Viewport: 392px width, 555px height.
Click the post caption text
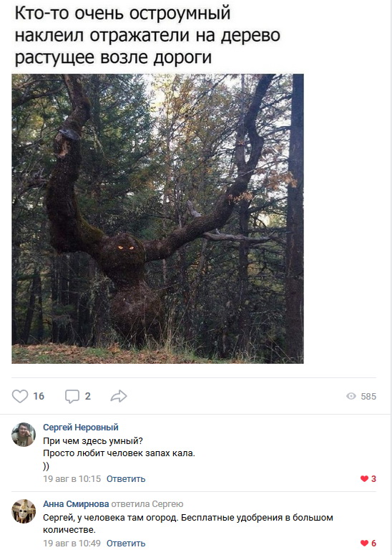[x=147, y=35]
